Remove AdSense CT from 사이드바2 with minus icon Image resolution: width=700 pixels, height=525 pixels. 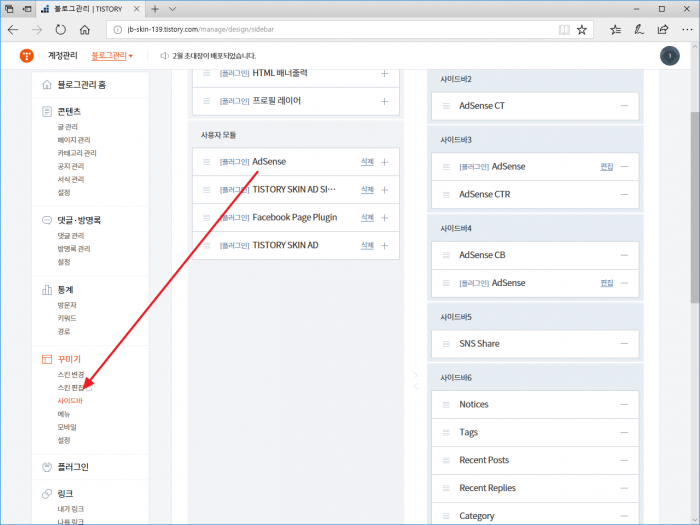pyautogui.click(x=624, y=105)
